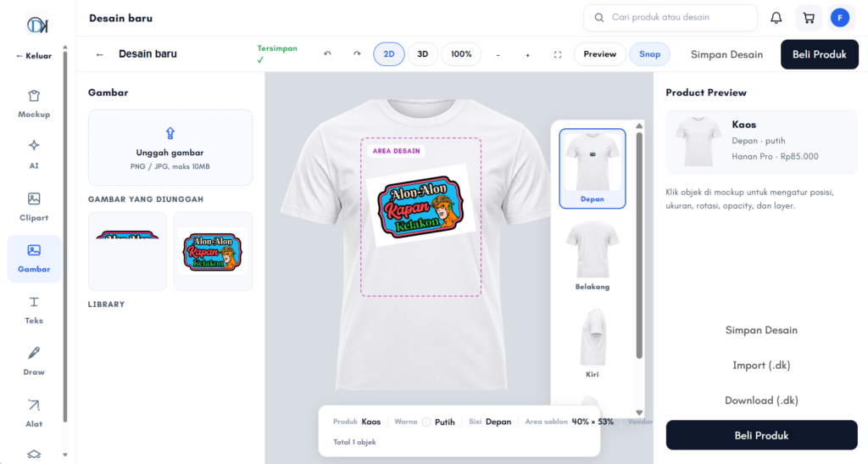Click the Alon-Alon design on the shirt canvas

tap(420, 206)
